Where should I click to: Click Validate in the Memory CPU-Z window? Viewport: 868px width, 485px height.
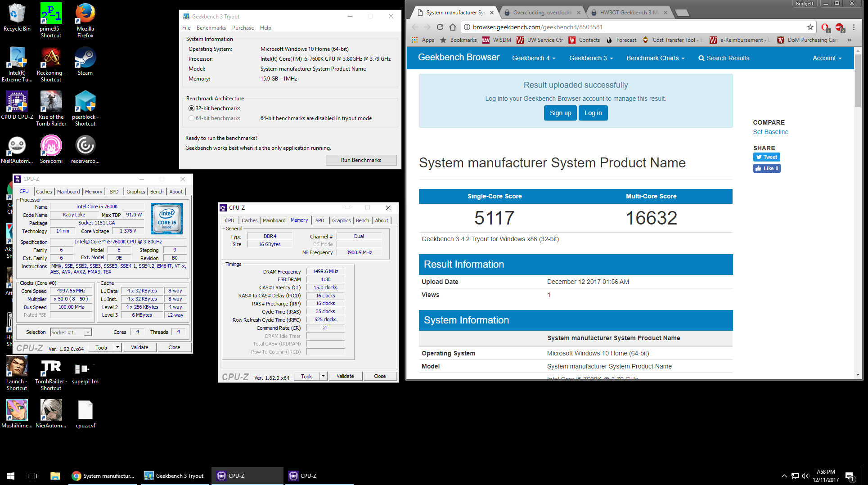(x=345, y=376)
